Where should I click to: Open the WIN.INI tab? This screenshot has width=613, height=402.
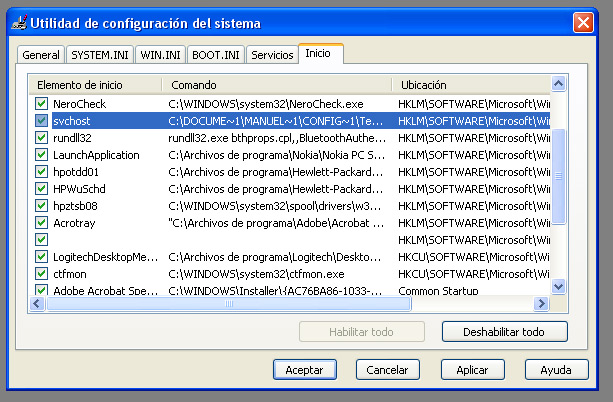[x=160, y=55]
